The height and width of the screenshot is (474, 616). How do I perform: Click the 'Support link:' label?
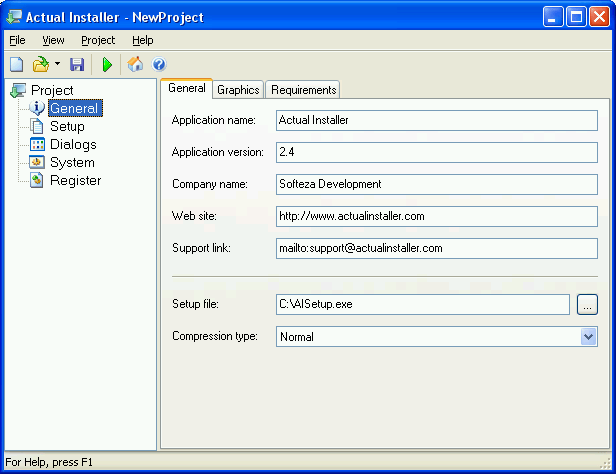[x=201, y=248]
